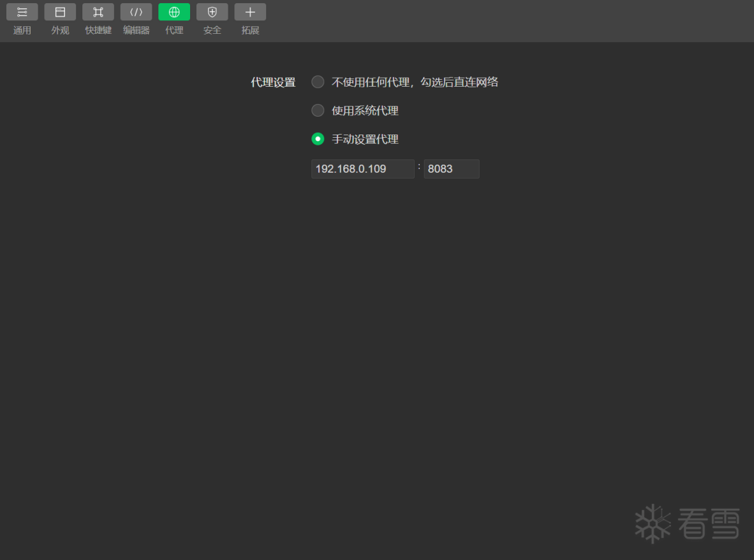Viewport: 754px width, 560px height.
Task: Open the 快捷键 shortcuts settings icon
Action: pyautogui.click(x=98, y=12)
